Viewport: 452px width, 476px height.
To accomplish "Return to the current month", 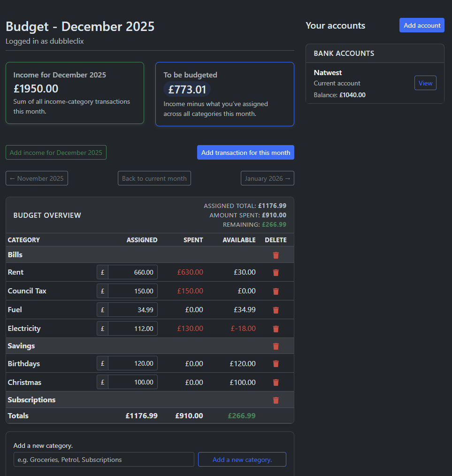I will 154,178.
